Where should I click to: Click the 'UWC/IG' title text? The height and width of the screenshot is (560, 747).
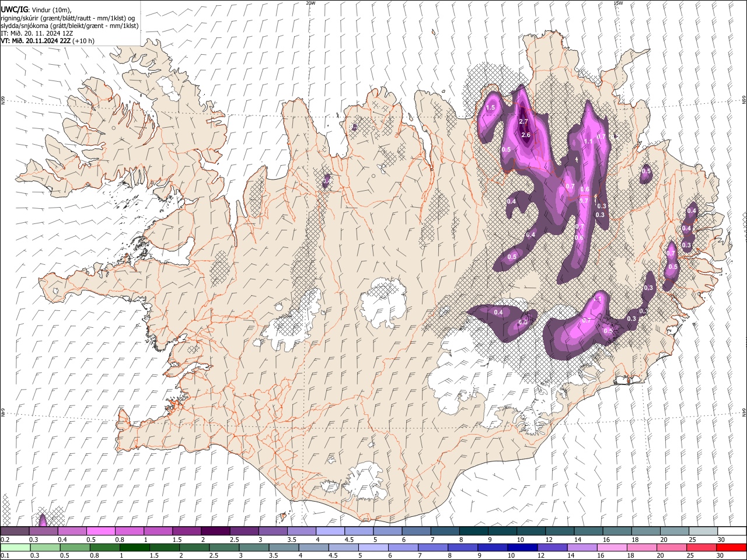[13, 9]
